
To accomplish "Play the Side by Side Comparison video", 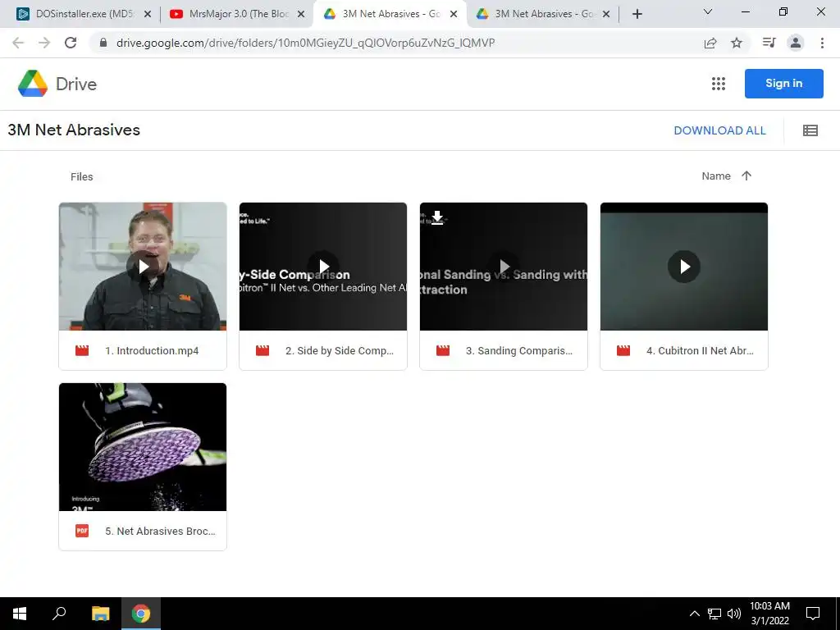I will (x=323, y=267).
